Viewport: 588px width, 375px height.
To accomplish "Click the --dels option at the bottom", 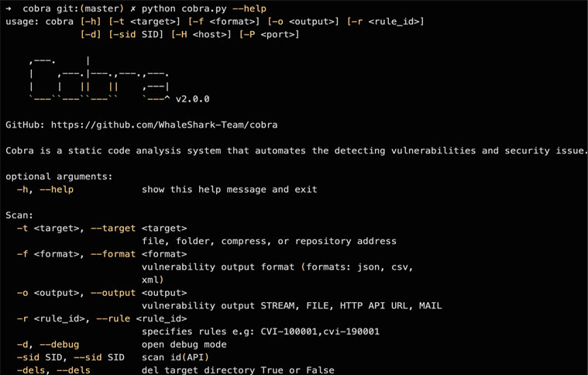I will point(73,370).
